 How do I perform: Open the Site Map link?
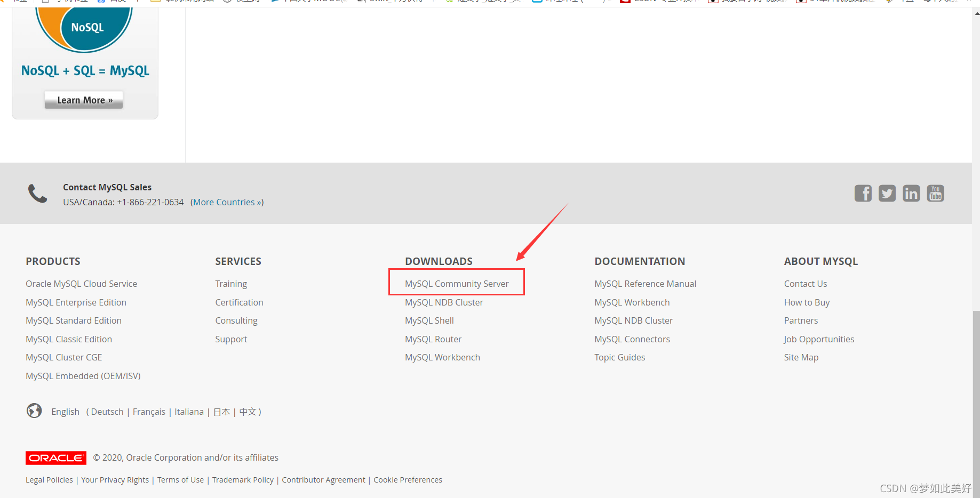pyautogui.click(x=801, y=357)
